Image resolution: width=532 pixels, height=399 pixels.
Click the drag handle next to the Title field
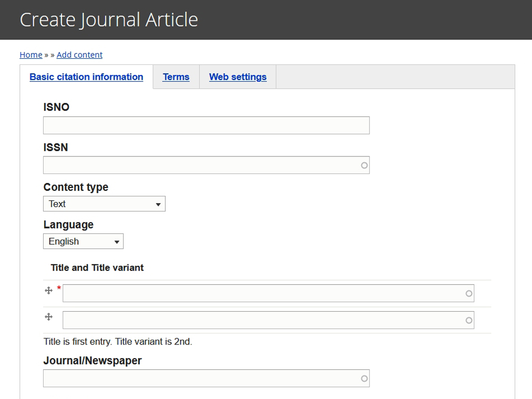pos(49,290)
